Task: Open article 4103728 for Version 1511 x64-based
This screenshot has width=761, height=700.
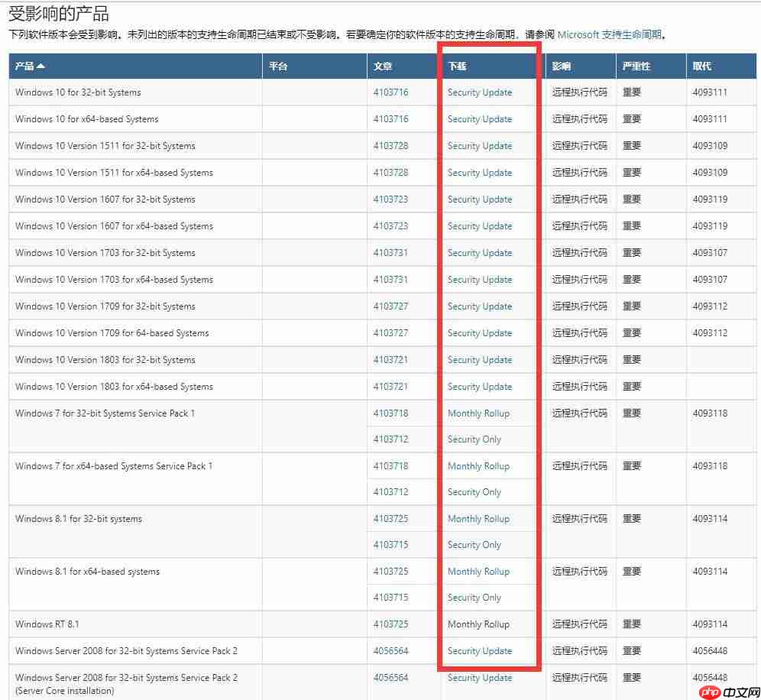Action: tap(390, 173)
